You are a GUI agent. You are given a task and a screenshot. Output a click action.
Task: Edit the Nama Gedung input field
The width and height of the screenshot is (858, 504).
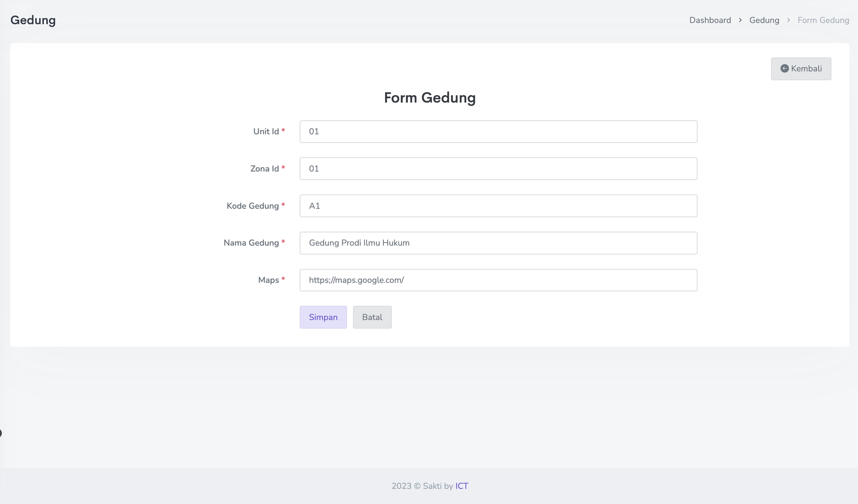pos(498,243)
